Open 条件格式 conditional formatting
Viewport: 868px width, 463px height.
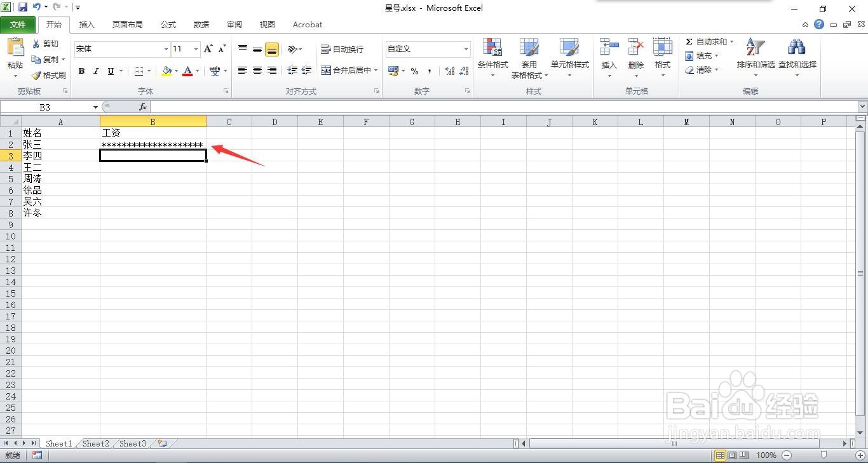pos(493,58)
